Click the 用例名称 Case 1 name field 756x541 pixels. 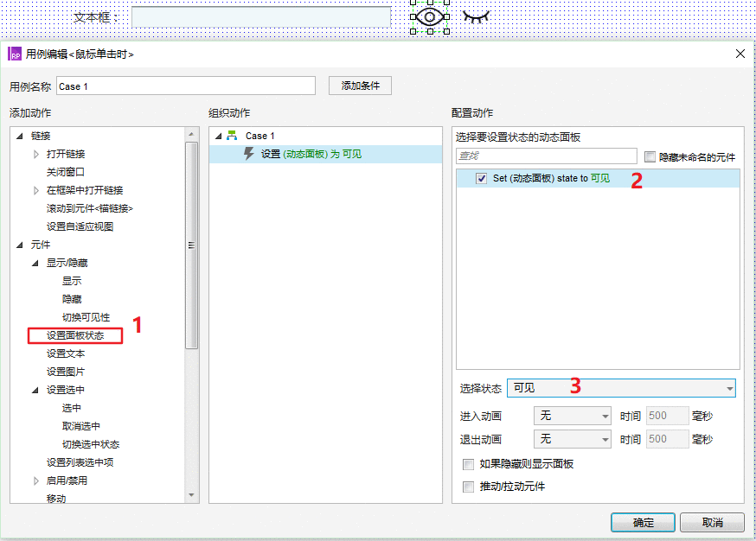click(186, 86)
